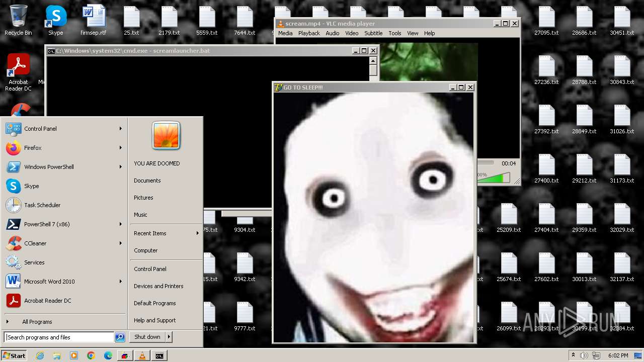644x362 pixels.
Task: Open Music from Start menu
Action: pyautogui.click(x=140, y=215)
